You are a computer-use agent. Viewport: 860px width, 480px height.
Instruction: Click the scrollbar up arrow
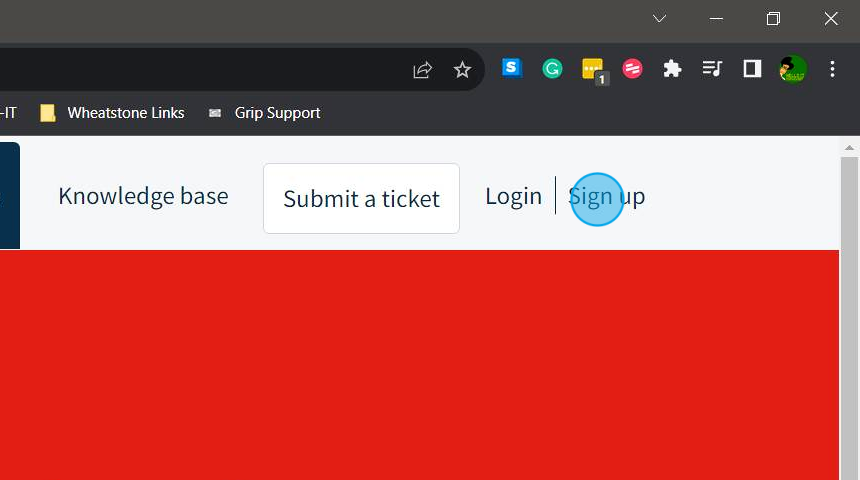point(849,148)
